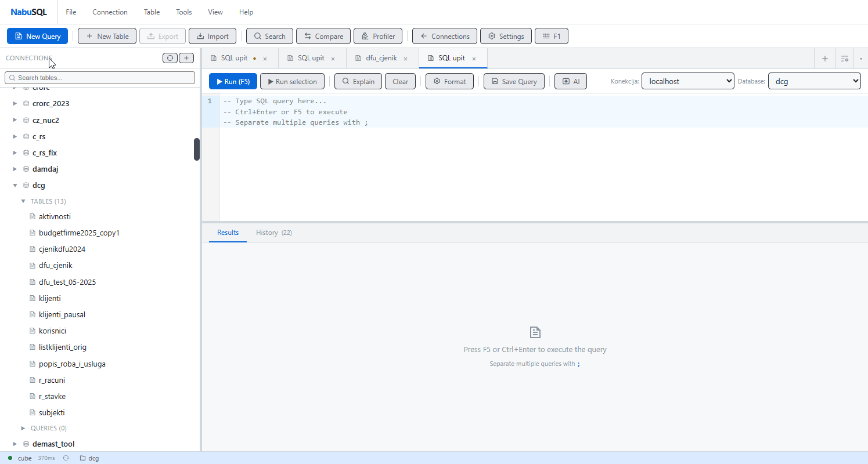Click the dcg folder in status bar
Screen dimensions: 868x464
(x=89, y=458)
